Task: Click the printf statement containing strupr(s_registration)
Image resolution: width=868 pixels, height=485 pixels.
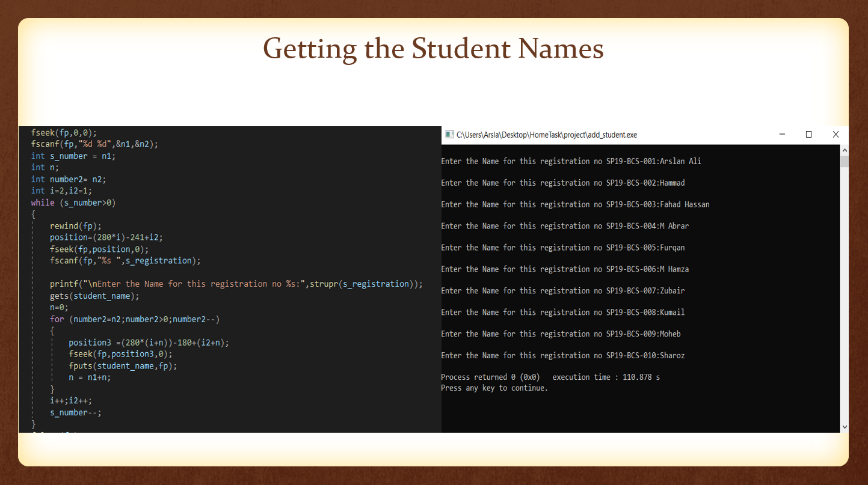Action: (x=235, y=284)
